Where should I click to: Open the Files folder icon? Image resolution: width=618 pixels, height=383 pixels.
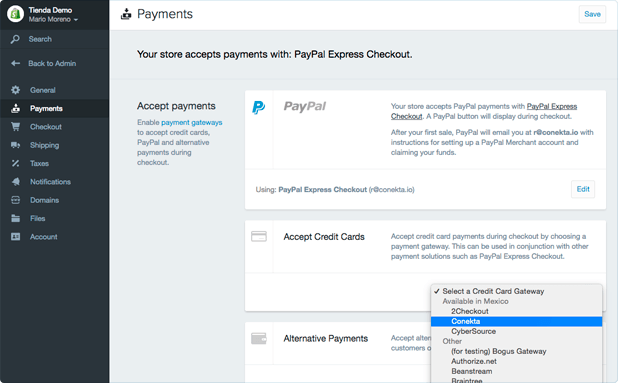[15, 218]
